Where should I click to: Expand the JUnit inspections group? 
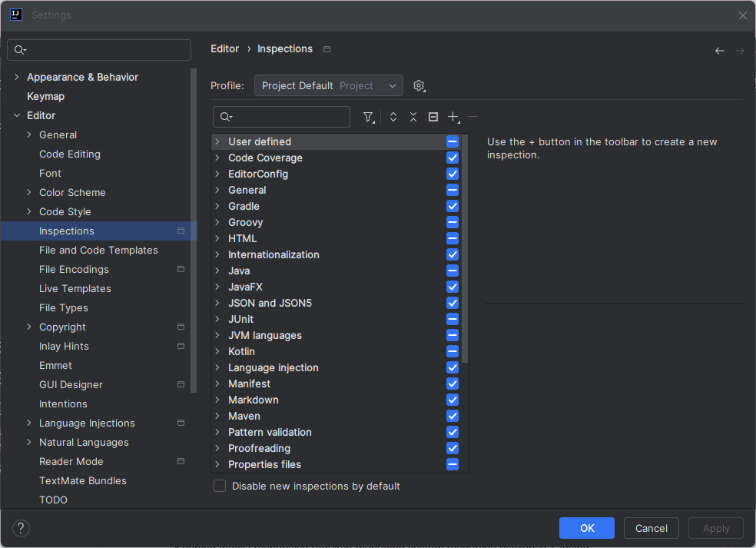[217, 319]
